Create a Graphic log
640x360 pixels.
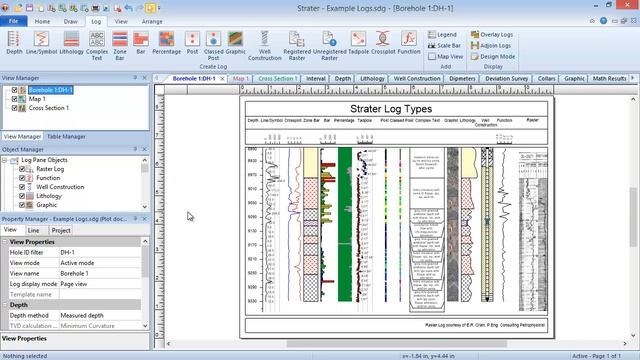[236, 43]
